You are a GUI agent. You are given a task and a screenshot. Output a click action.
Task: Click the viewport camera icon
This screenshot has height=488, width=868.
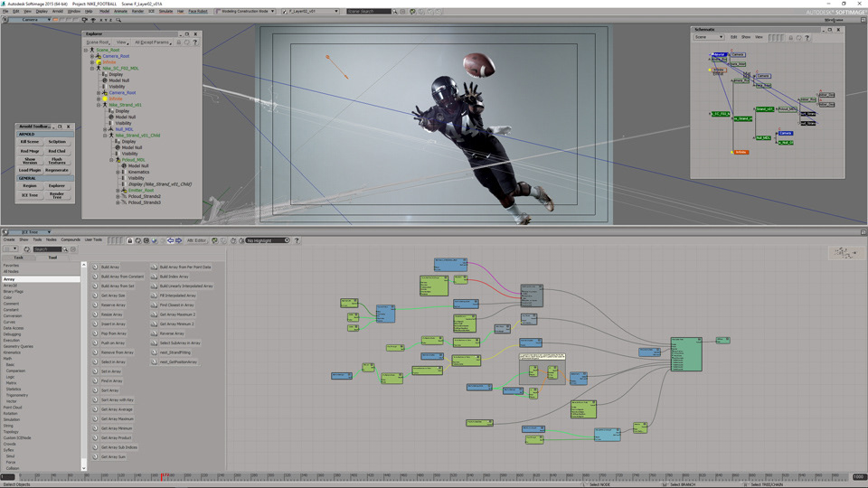(85, 20)
